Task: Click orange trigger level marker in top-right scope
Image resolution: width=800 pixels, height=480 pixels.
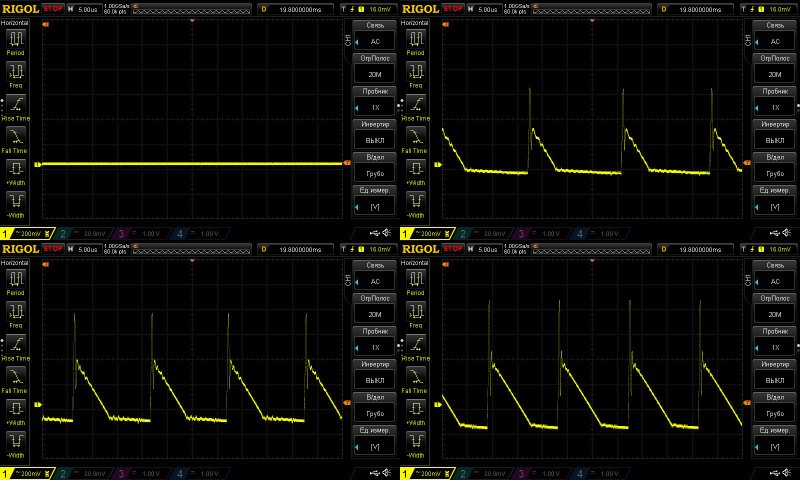Action: pos(747,163)
